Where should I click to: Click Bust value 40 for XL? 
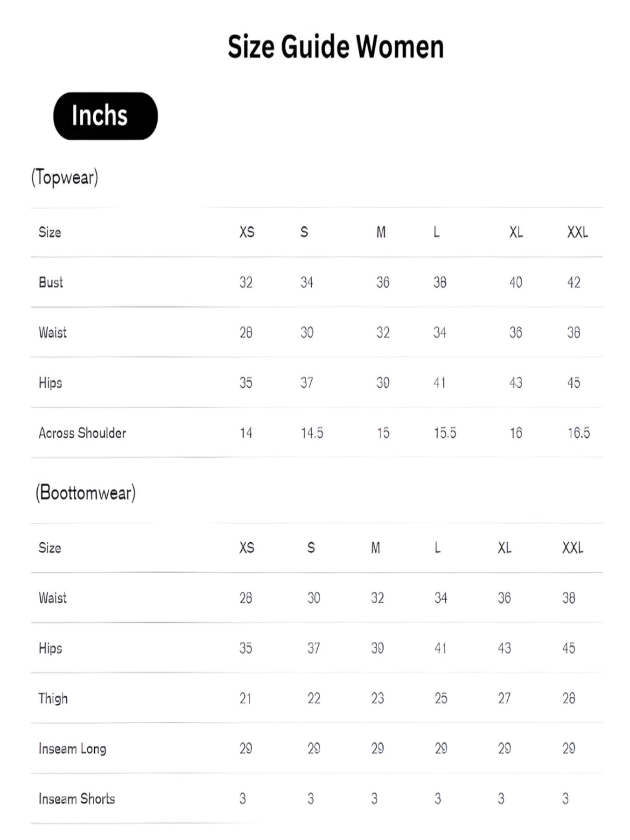pyautogui.click(x=516, y=282)
